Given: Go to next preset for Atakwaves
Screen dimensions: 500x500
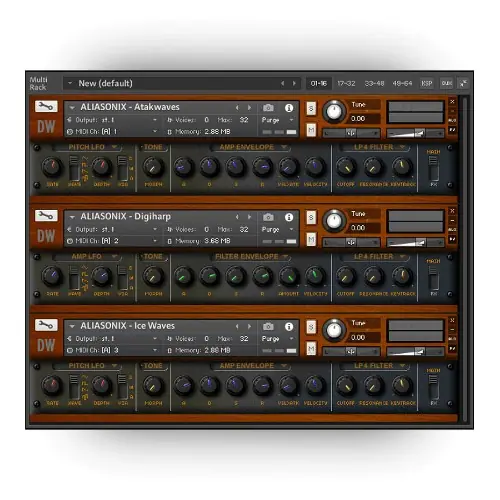Looking at the screenshot, I should click(249, 108).
